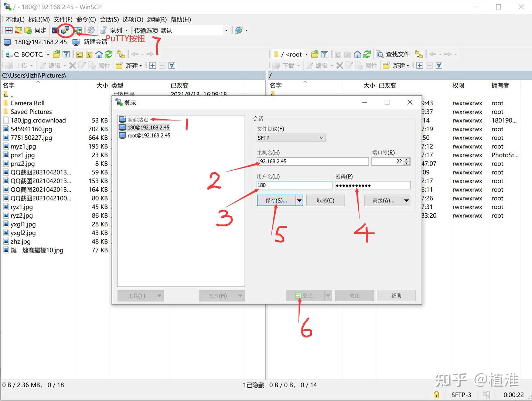Click the green arrows icon right of PuTTY

point(78,30)
